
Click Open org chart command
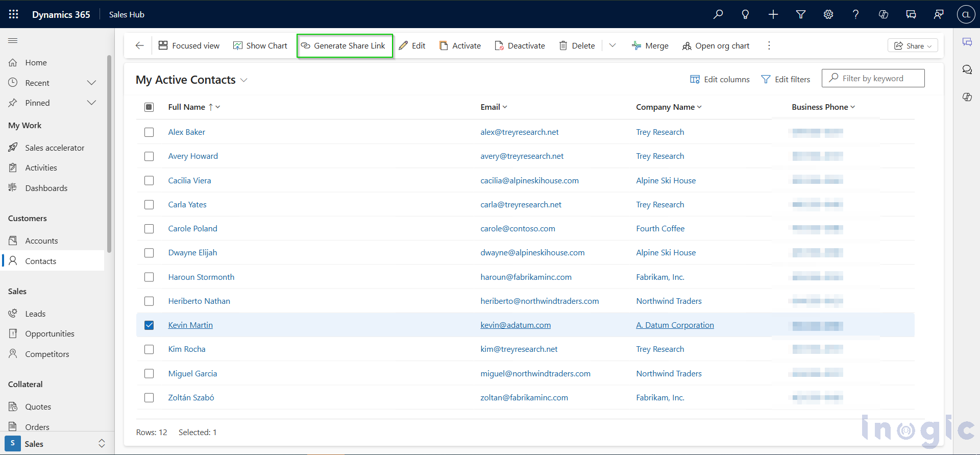(x=716, y=45)
